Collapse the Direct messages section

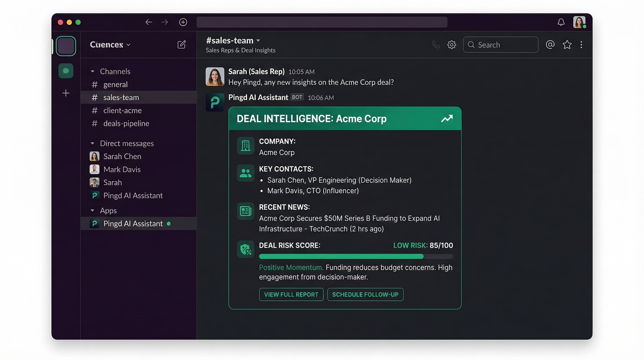(92, 143)
